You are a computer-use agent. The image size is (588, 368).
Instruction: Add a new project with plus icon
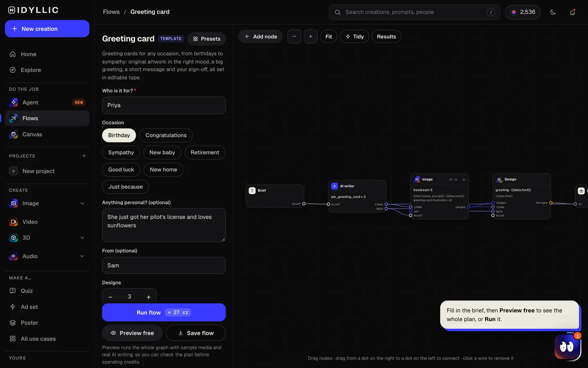[84, 156]
